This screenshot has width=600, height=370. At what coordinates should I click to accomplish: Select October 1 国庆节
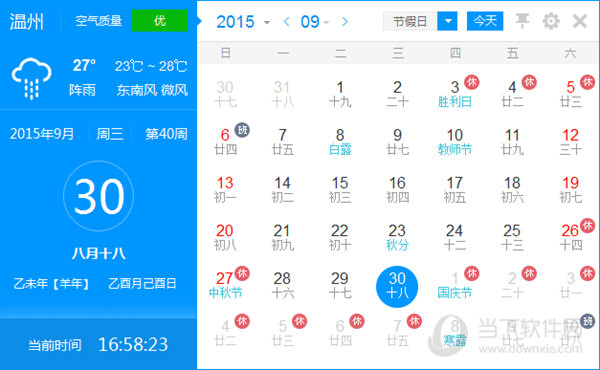(x=455, y=285)
